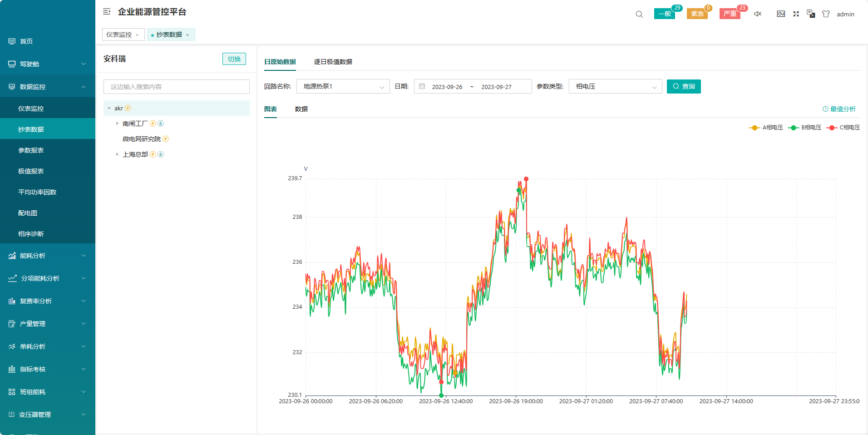This screenshot has width=868, height=435.
Task: Expand the 南闸工厂 tree node arrow
Action: click(x=117, y=124)
